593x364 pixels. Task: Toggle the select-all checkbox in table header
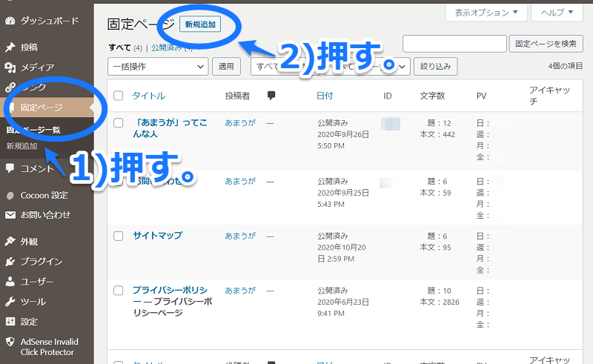pyautogui.click(x=119, y=96)
